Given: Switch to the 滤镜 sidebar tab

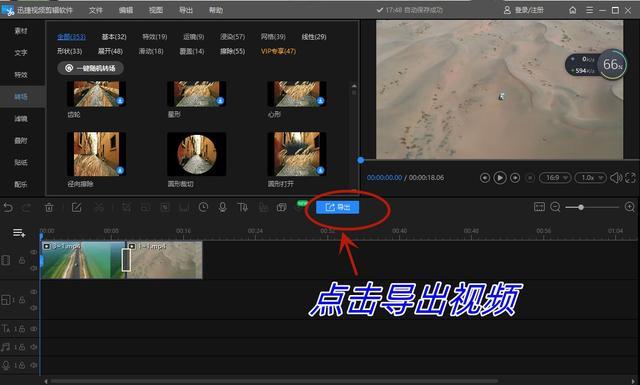Looking at the screenshot, I should click(21, 119).
